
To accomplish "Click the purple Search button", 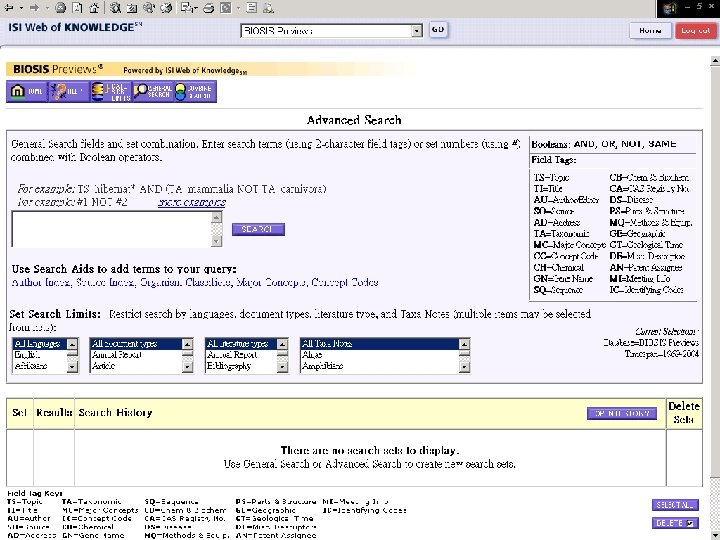I will (x=258, y=229).
